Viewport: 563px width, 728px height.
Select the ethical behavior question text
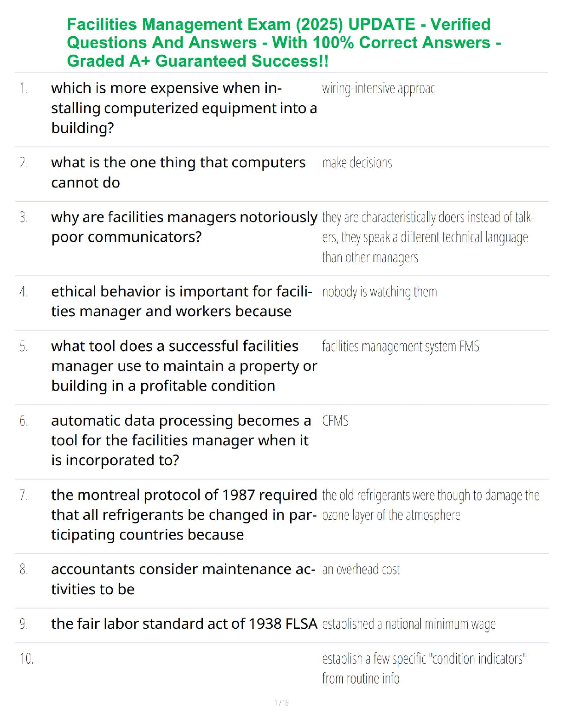coord(182,301)
